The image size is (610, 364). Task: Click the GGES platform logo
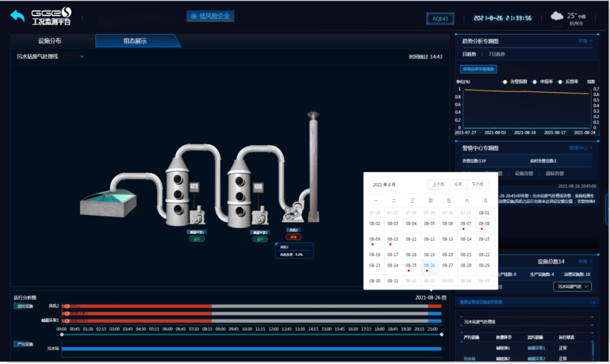click(51, 16)
